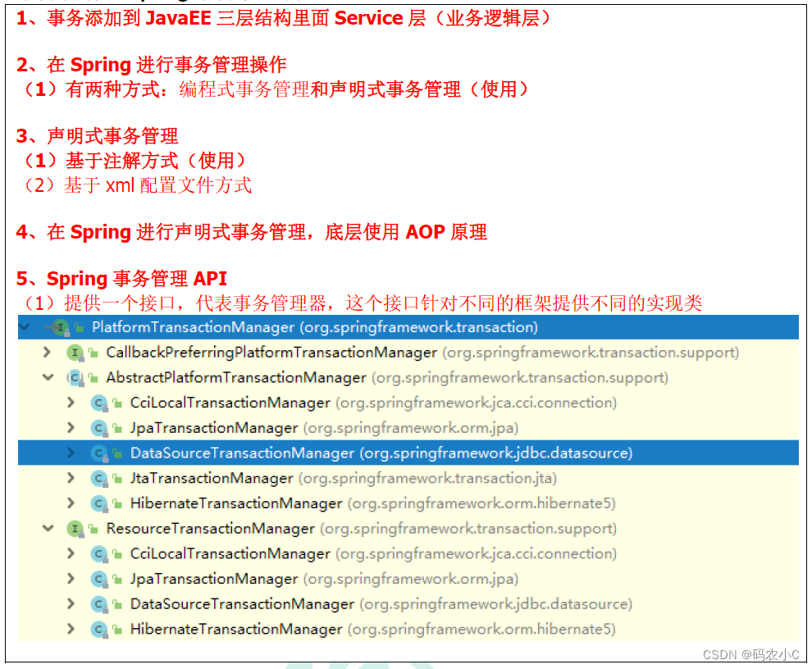Click the green visibility icon beside ResourceTransactionManager
This screenshot has width=812, height=669.
[94, 529]
